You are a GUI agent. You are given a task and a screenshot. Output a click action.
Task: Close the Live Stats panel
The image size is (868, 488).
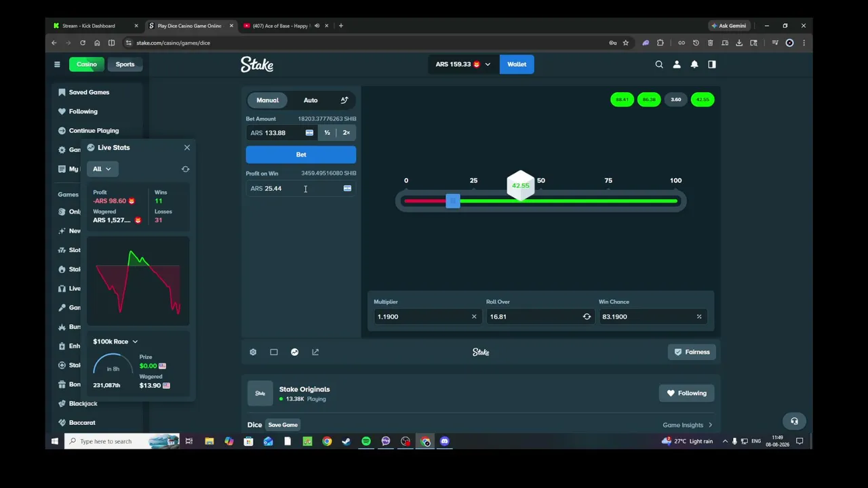[x=187, y=148]
